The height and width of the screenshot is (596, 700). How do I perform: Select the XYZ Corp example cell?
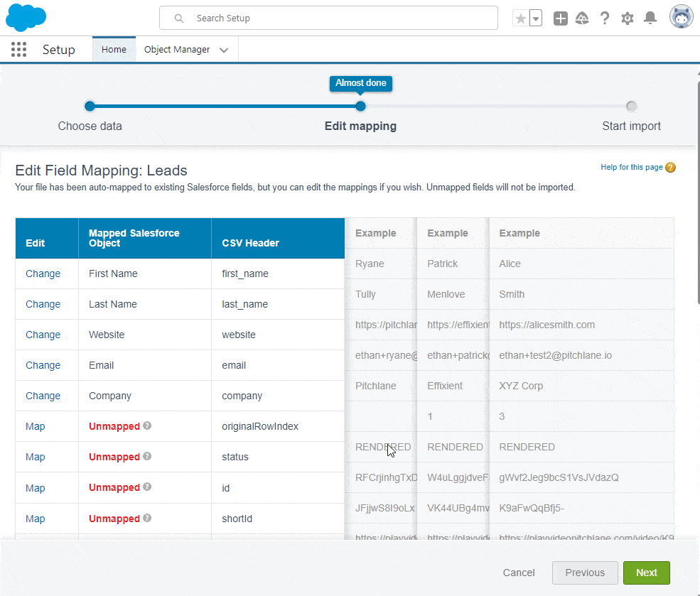coord(581,386)
